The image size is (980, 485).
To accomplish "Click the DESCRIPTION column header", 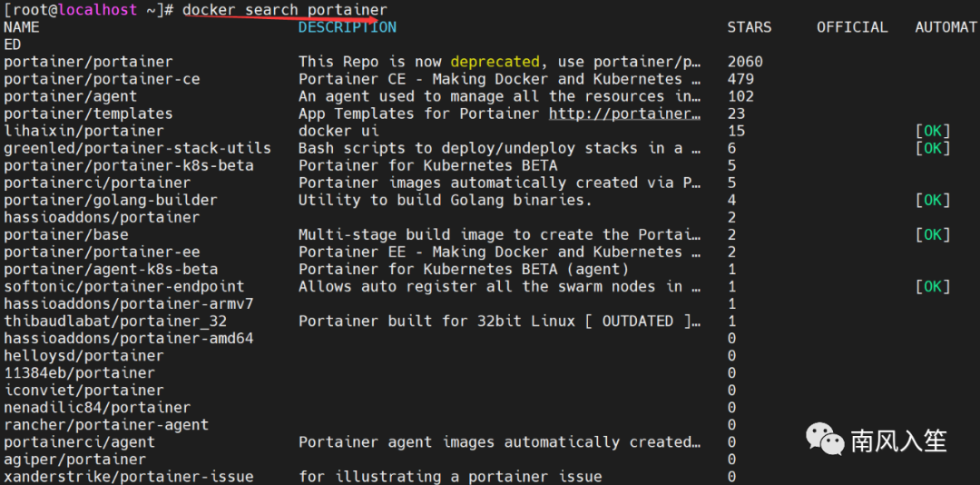I will 347,27.
